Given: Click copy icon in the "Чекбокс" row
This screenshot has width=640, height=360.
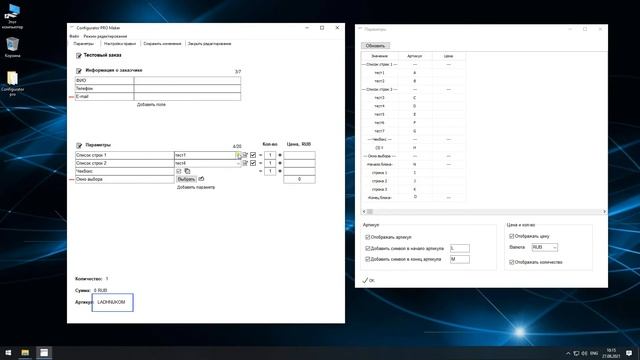Looking at the screenshot, I should pos(187,171).
